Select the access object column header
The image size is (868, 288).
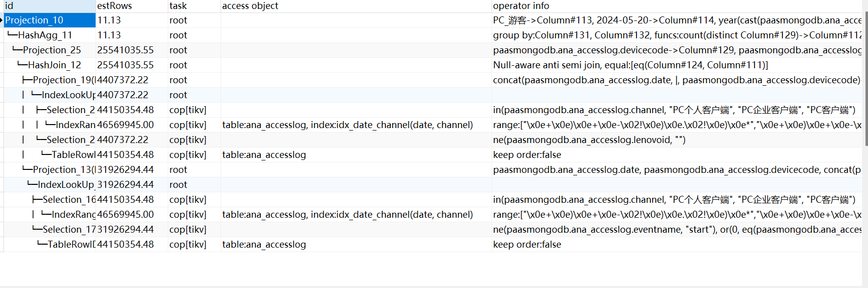356,6
